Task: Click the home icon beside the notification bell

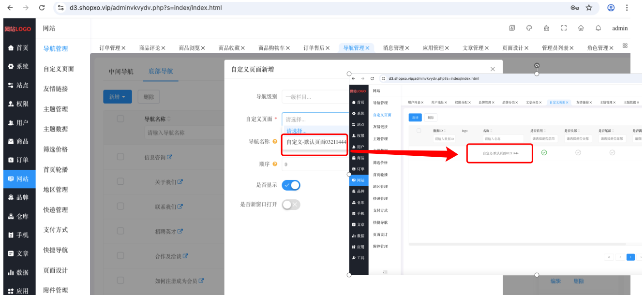Action: (581, 28)
